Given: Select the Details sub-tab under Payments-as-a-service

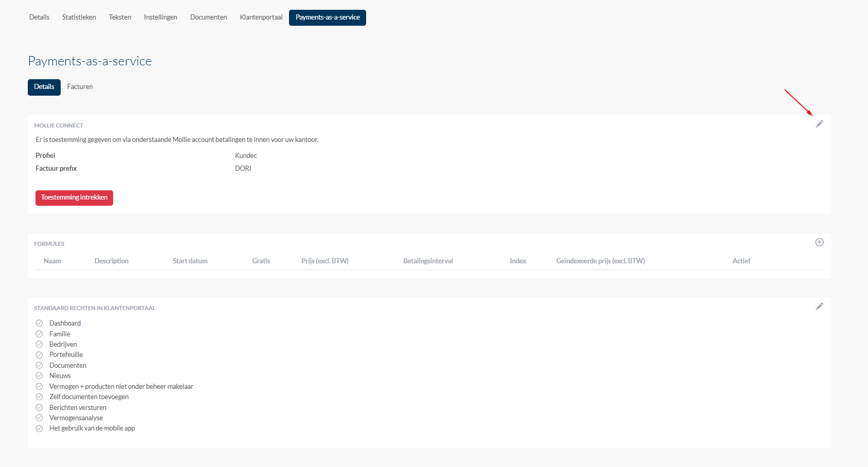Looking at the screenshot, I should point(44,87).
